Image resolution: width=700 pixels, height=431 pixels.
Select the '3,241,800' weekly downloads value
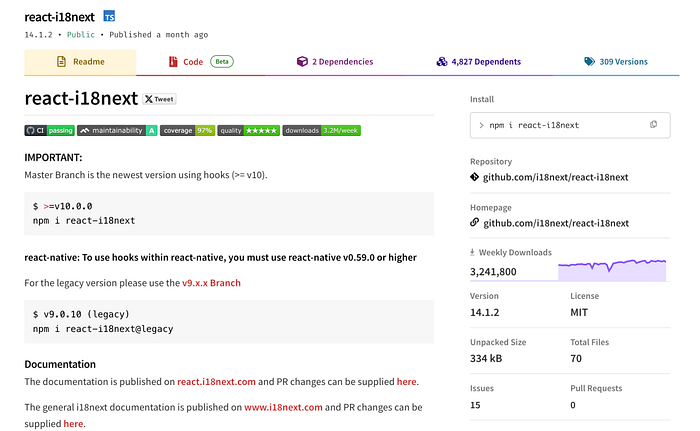pyautogui.click(x=493, y=272)
